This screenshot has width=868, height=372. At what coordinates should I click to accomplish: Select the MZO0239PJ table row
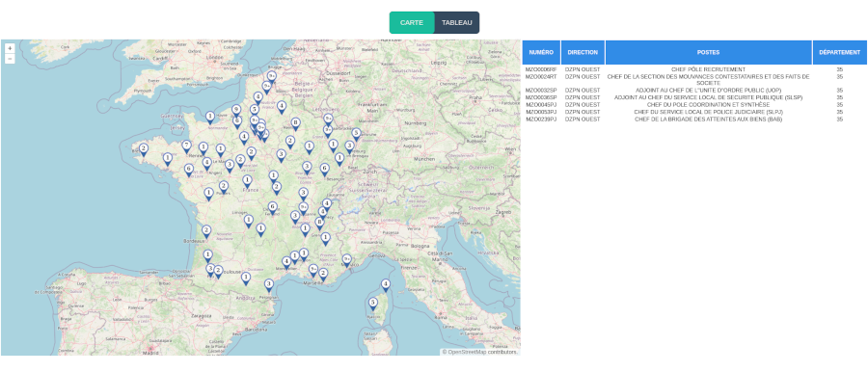pyautogui.click(x=693, y=119)
